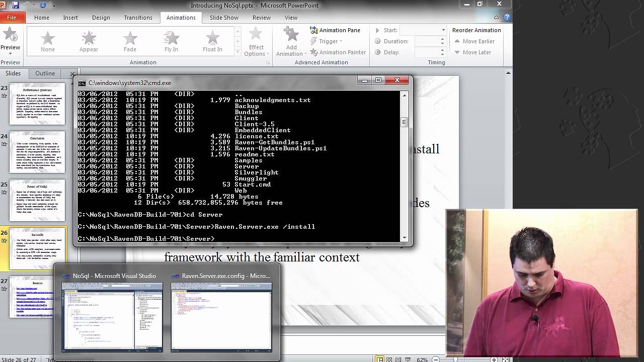Increase the Delay value with the up arrow
The image size is (644, 362).
[443, 50]
